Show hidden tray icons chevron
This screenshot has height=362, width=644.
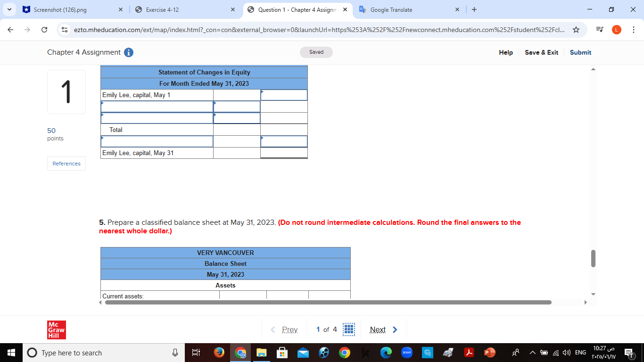532,353
